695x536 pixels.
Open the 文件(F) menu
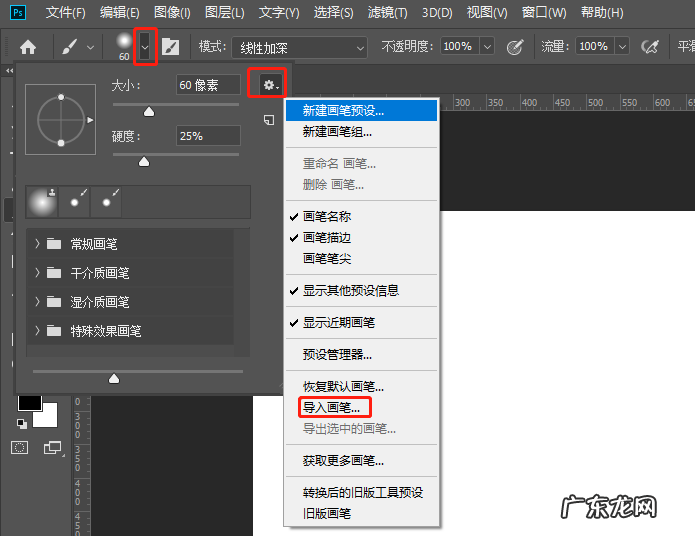pos(66,12)
